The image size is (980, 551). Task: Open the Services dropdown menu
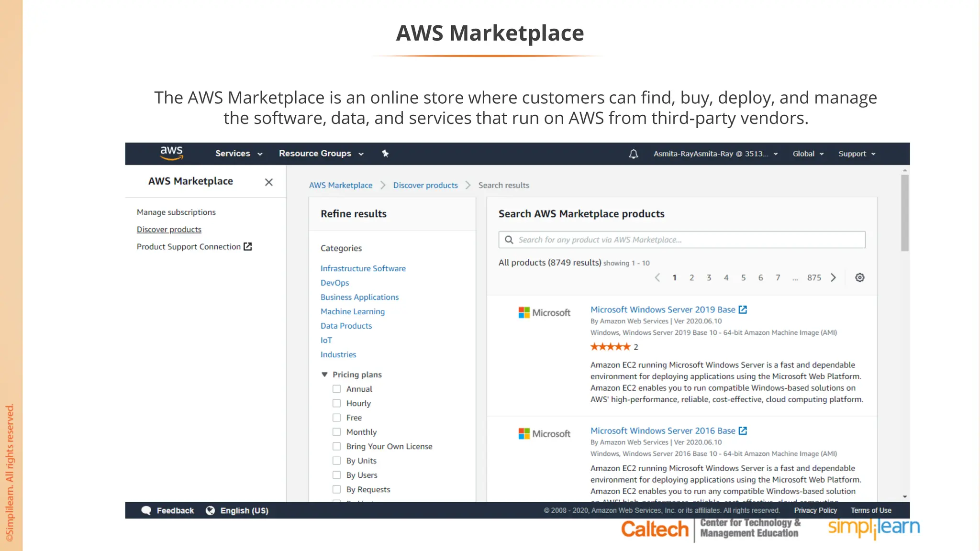coord(239,154)
